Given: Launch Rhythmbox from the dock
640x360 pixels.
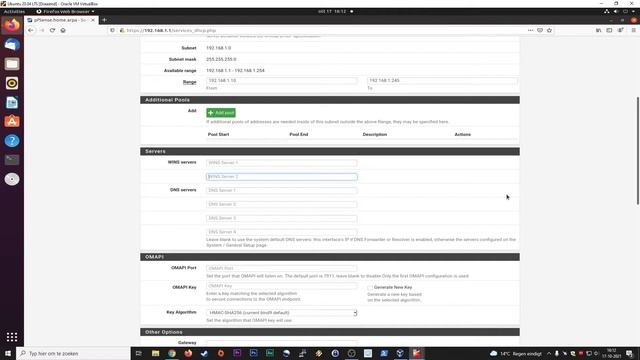Looking at the screenshot, I should (12, 83).
